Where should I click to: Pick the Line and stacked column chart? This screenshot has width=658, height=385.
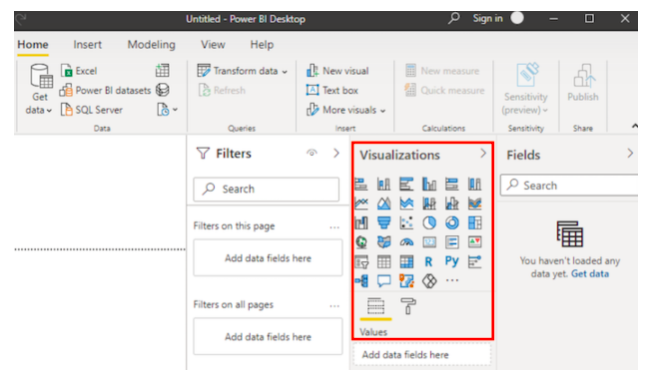pyautogui.click(x=429, y=204)
